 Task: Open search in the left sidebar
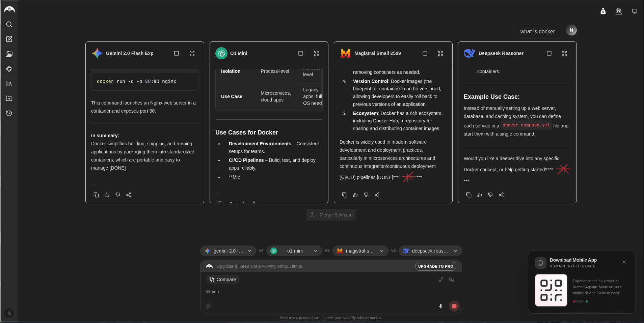pos(9,24)
